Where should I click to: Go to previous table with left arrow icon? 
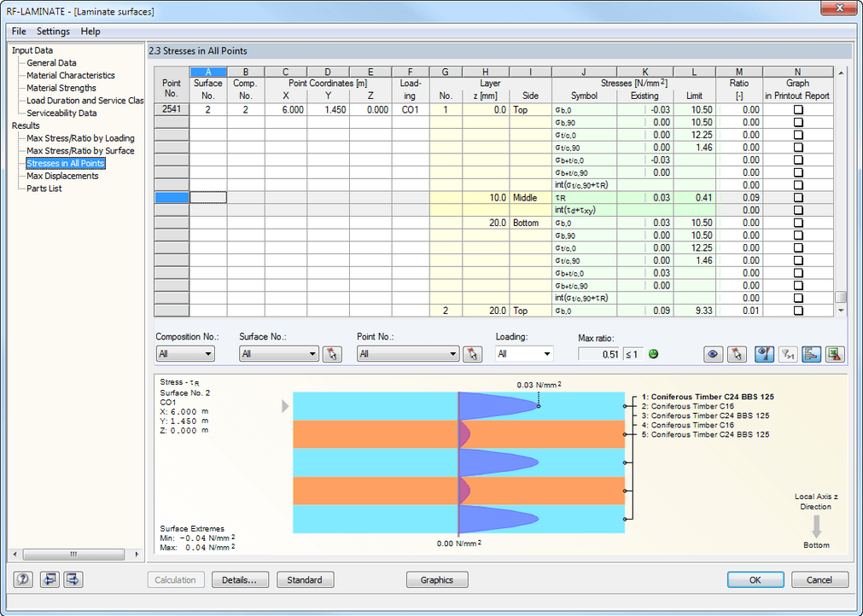[x=50, y=579]
